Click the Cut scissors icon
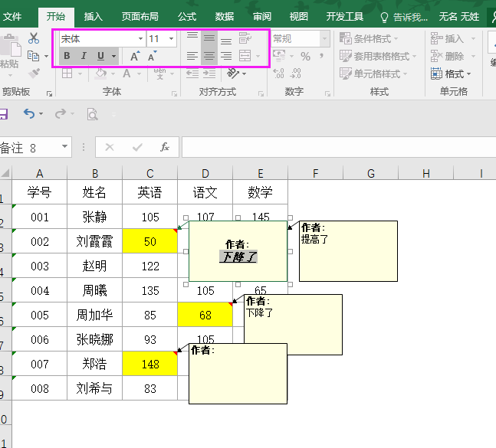Screen dimensions: 496x448 pyautogui.click(x=34, y=38)
